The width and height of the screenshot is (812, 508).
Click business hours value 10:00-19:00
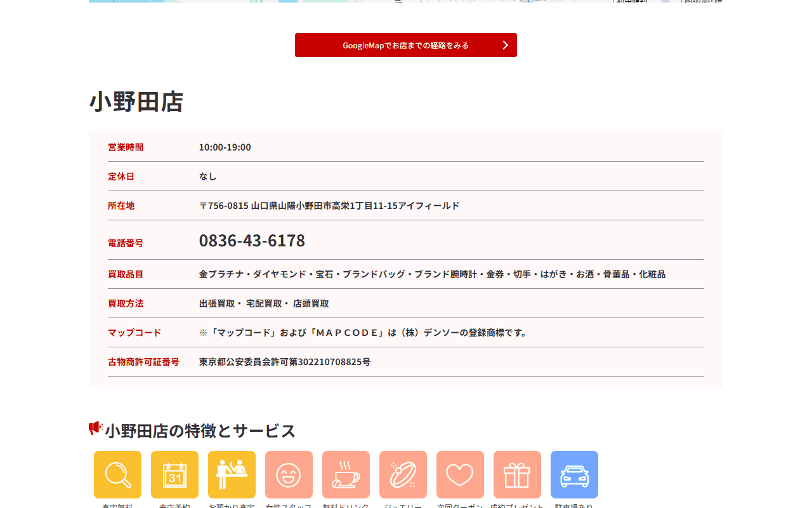225,147
